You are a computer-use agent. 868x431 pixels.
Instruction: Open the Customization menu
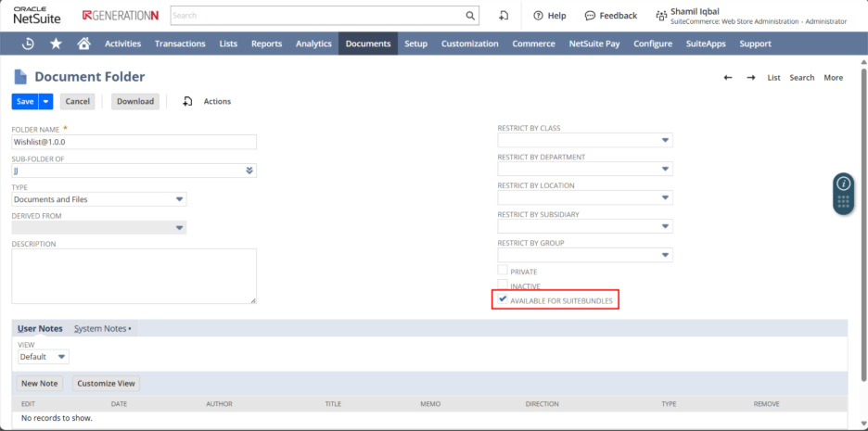[469, 44]
